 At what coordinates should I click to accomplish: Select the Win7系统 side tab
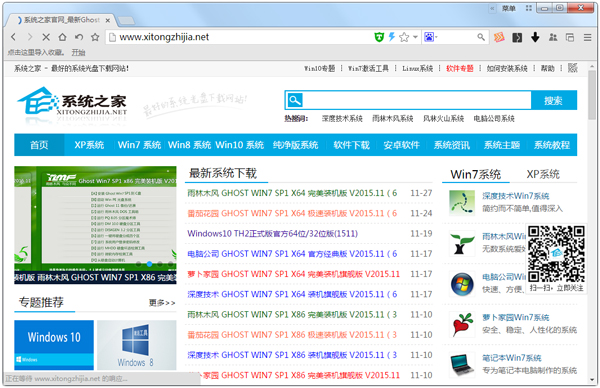[x=476, y=174]
